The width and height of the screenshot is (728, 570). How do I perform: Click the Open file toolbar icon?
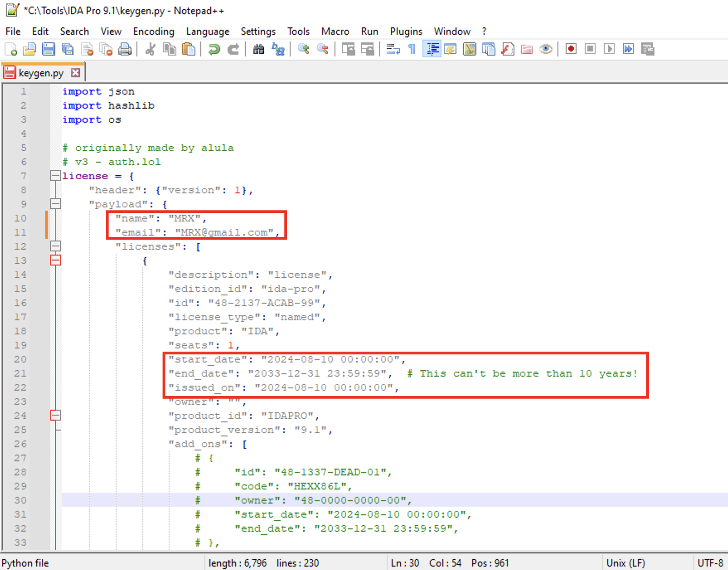pos(30,49)
